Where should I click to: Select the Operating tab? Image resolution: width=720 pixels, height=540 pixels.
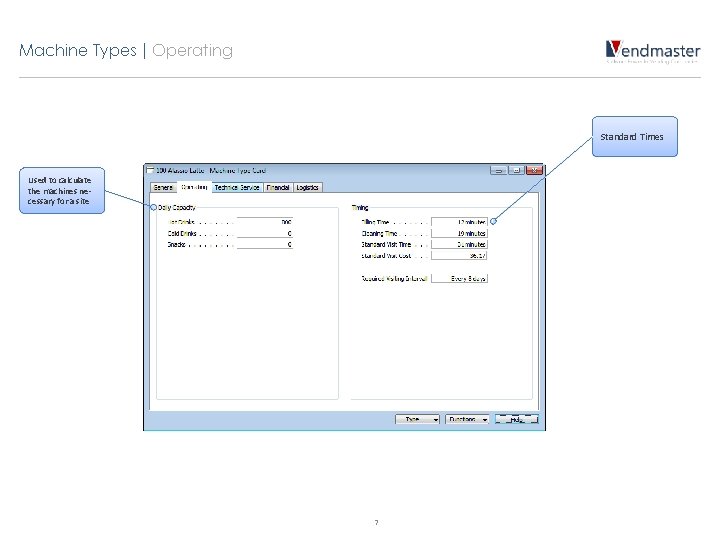194,187
